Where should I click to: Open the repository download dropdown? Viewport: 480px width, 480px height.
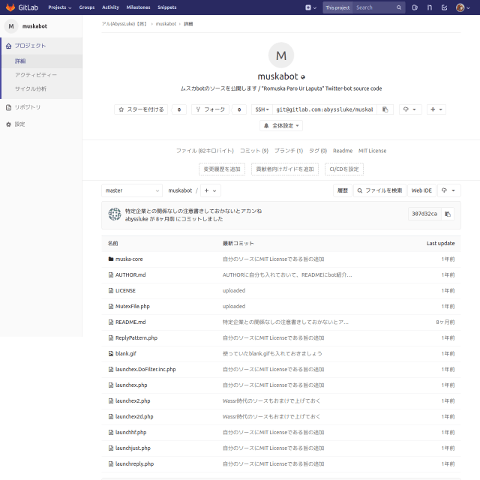(x=449, y=190)
